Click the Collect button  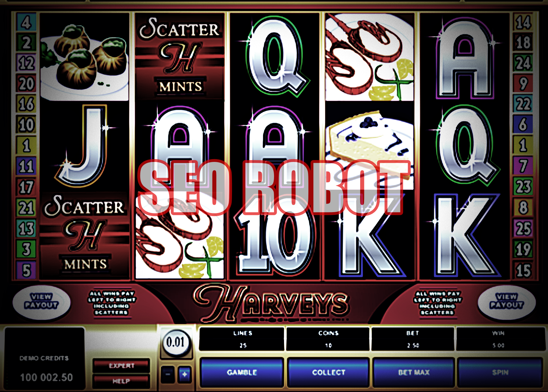pyautogui.click(x=328, y=373)
